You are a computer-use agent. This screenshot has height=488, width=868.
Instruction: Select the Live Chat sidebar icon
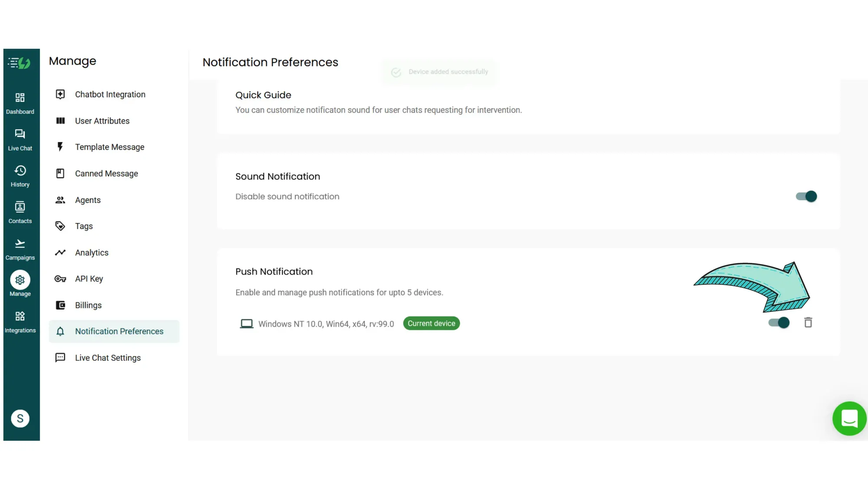tap(20, 139)
